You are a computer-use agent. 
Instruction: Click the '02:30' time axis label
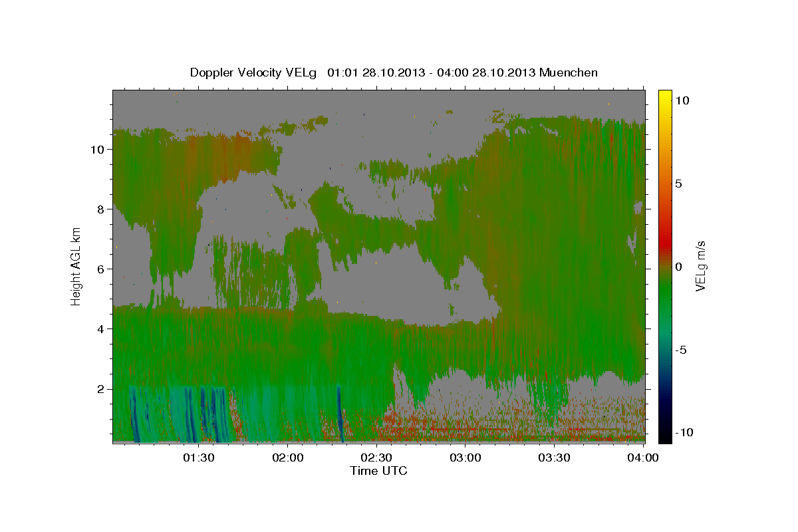coord(377,458)
